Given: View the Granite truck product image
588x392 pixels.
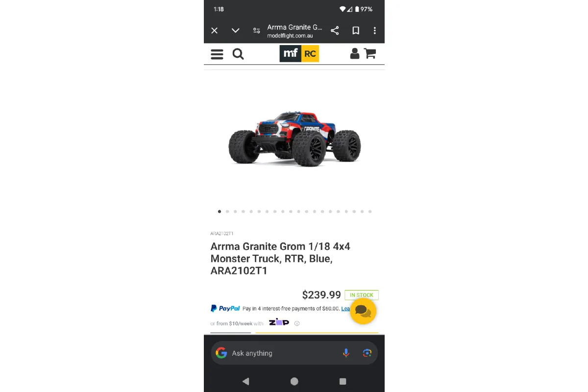Looking at the screenshot, I should (x=294, y=139).
